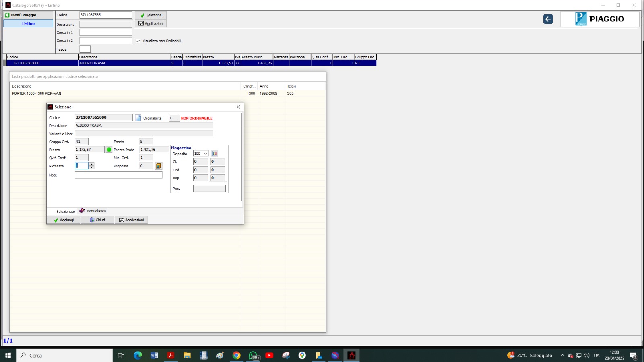
Task: Toggle Visualizza non Ordinabili checkbox
Action: click(138, 41)
